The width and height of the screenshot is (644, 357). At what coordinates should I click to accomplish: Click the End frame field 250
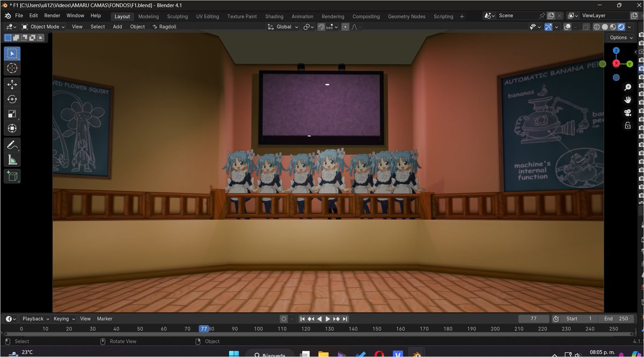coord(617,319)
